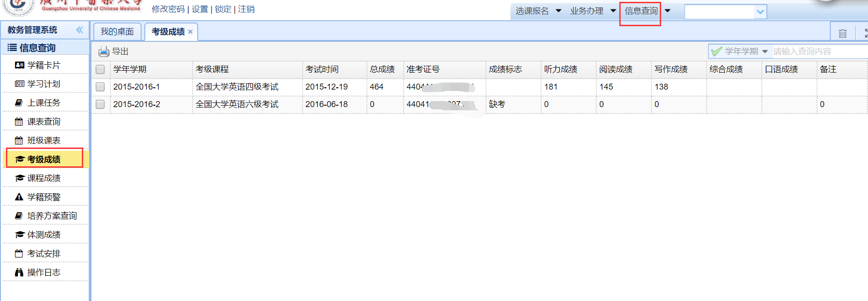
Task: Open the 信息查询 top menu
Action: pyautogui.click(x=641, y=11)
